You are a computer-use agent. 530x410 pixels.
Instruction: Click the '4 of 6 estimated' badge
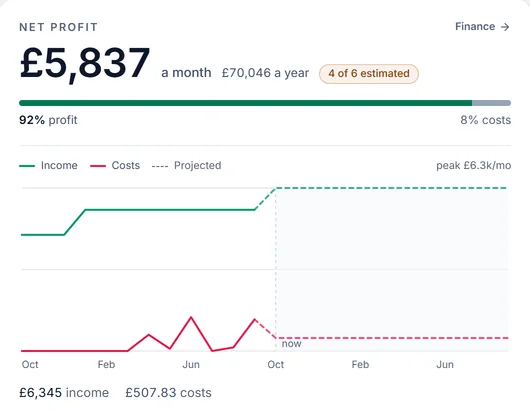369,73
